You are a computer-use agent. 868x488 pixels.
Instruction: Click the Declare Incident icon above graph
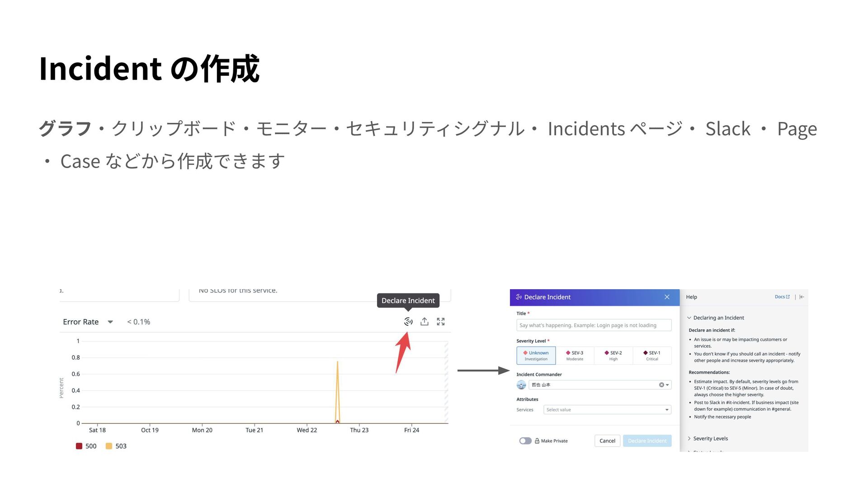pos(408,322)
